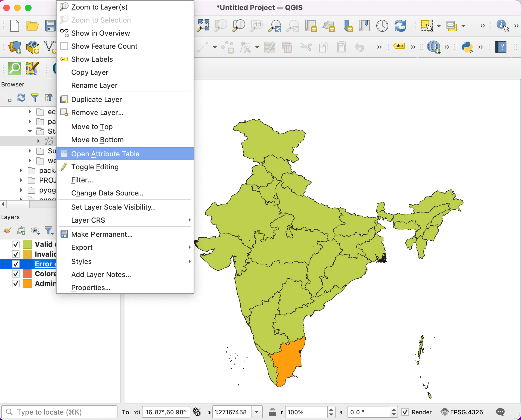Choose Open Attribute Table
The image size is (521, 420).
[106, 154]
